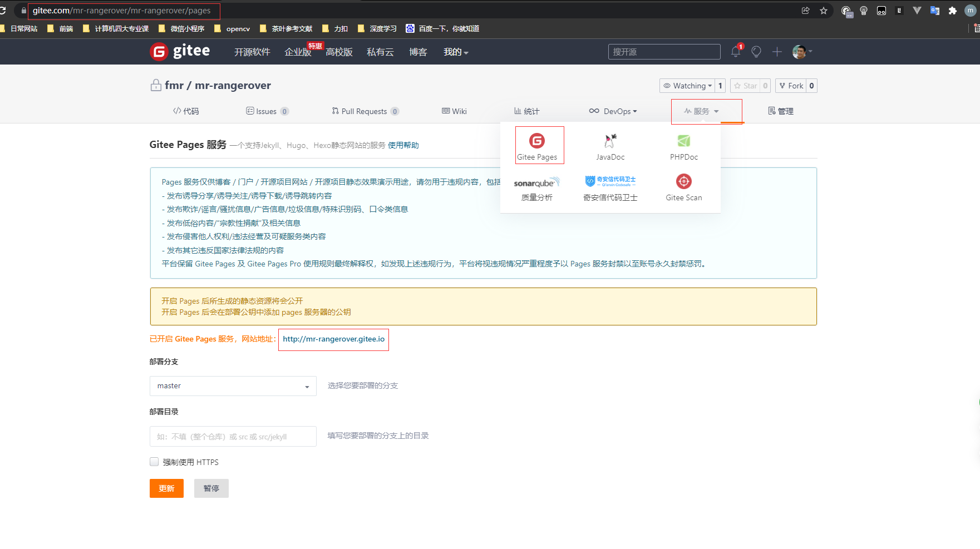Open 博客 in top navigation
This screenshot has width=980, height=549.
coord(418,52)
